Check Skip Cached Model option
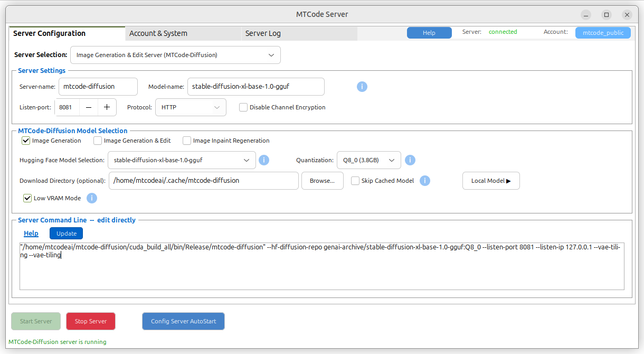644x354 pixels. [355, 181]
